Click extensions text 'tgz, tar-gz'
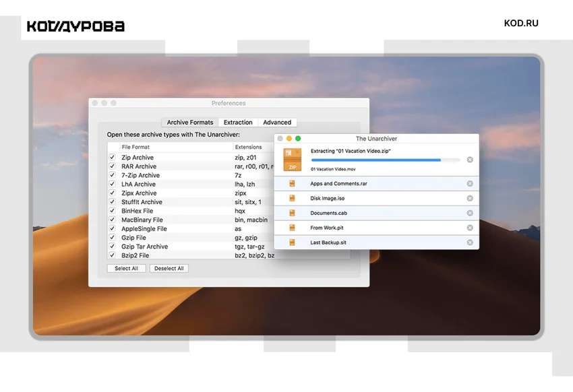 [x=249, y=247]
